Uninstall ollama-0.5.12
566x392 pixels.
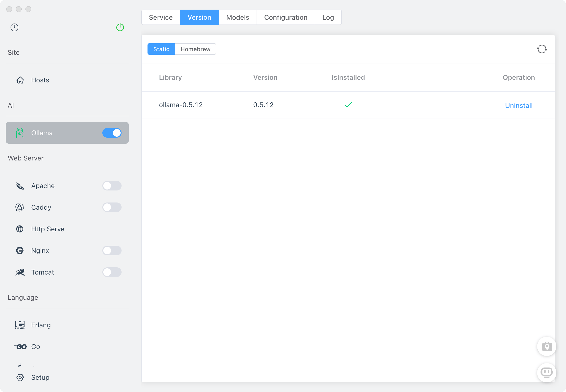(519, 105)
